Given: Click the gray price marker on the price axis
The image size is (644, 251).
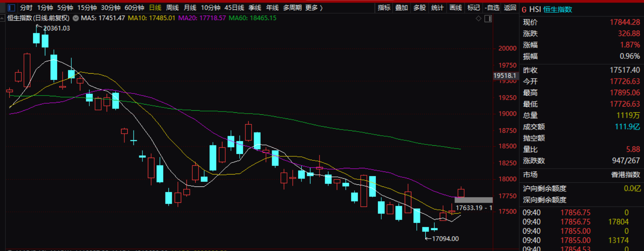Looking at the screenshot, I should [x=473, y=200].
